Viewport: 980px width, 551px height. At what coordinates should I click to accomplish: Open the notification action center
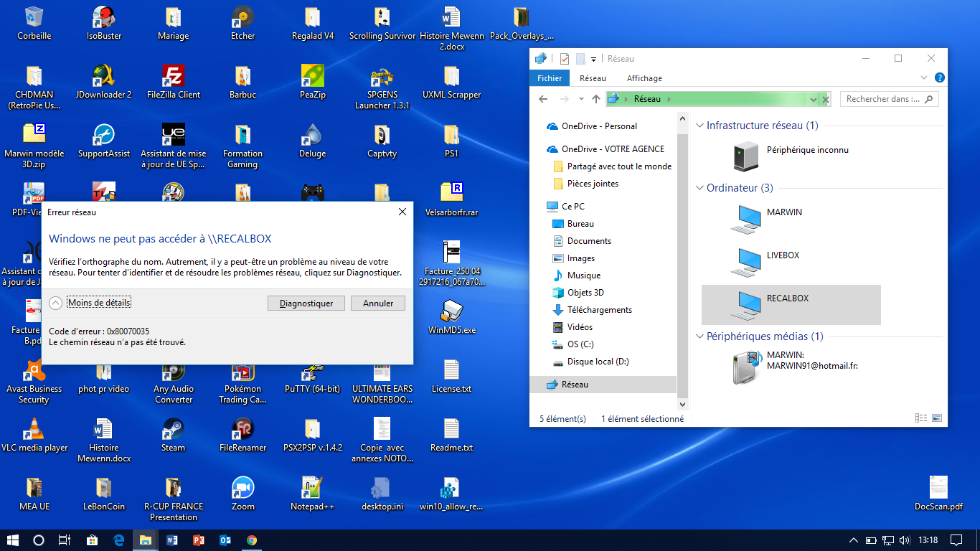coord(956,540)
